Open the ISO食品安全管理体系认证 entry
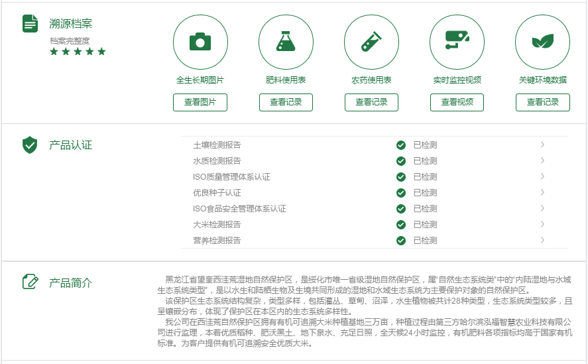Image resolution: width=588 pixels, height=364 pixels. tap(239, 209)
